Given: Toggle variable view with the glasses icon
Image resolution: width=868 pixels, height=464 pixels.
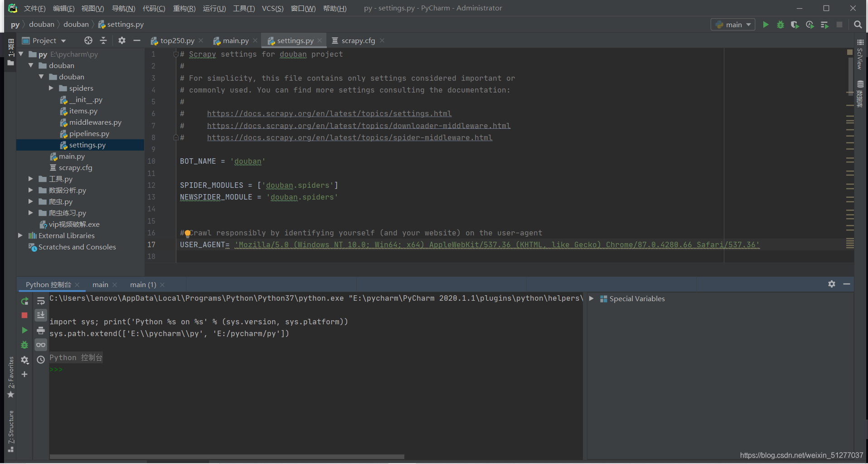Looking at the screenshot, I should coord(40,345).
